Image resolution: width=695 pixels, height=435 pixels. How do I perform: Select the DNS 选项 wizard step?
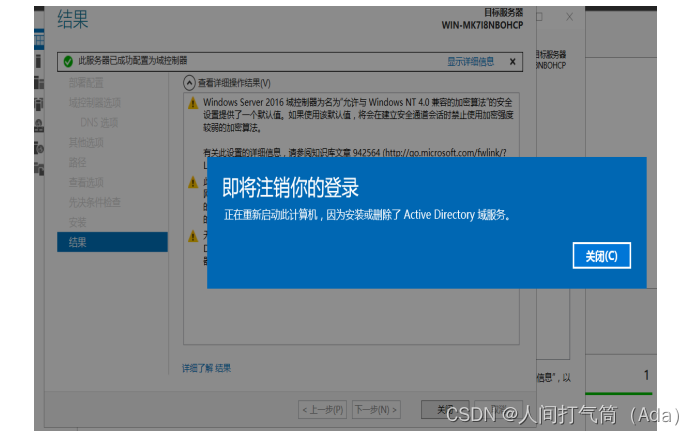pyautogui.click(x=99, y=123)
